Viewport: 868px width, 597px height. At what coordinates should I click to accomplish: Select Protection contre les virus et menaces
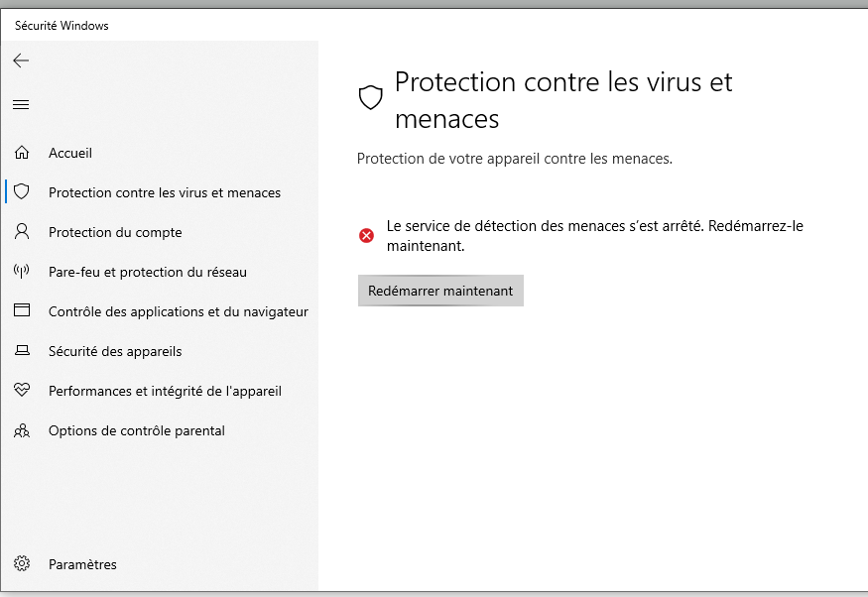click(165, 192)
